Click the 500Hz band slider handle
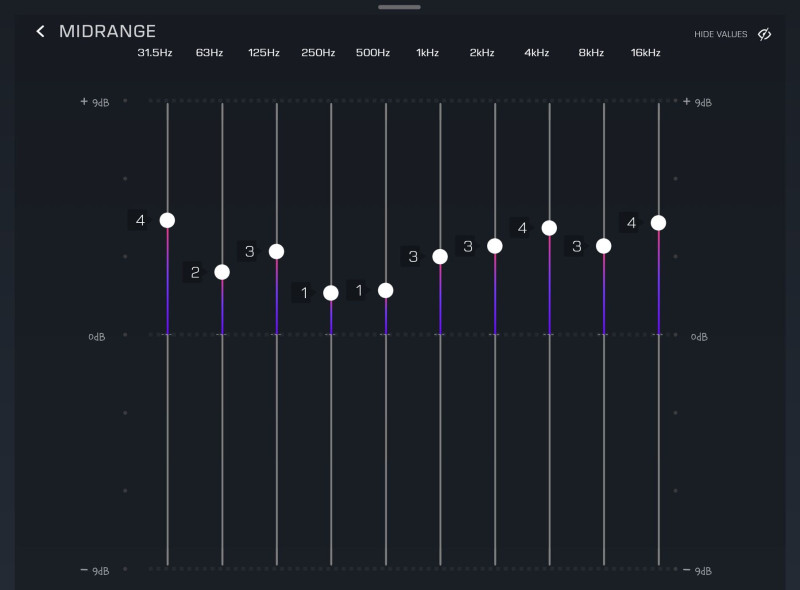Image resolution: width=800 pixels, height=590 pixels. pyautogui.click(x=386, y=291)
